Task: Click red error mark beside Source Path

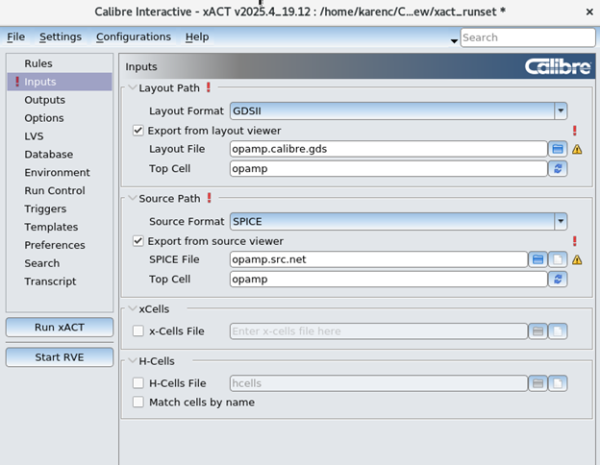Action: [x=209, y=198]
